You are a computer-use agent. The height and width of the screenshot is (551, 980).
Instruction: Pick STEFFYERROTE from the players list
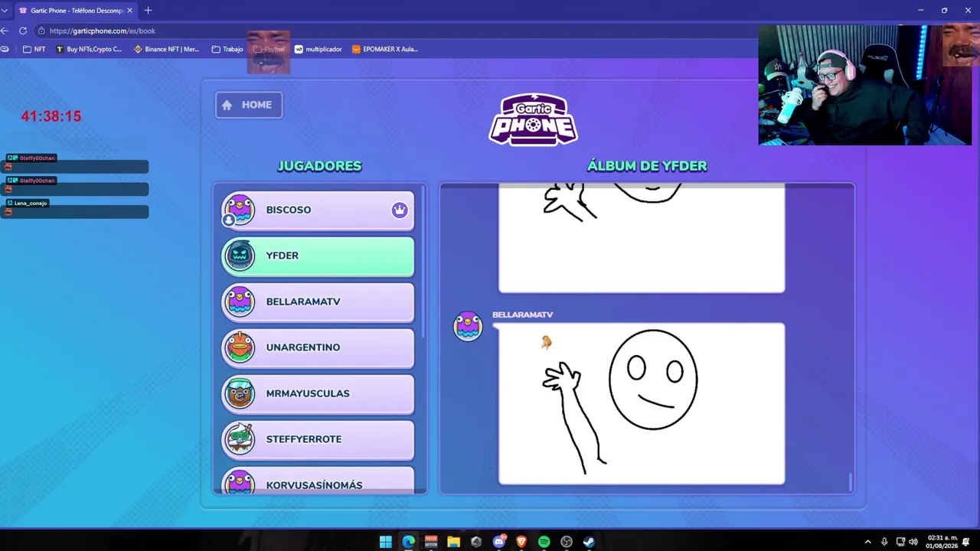point(318,439)
